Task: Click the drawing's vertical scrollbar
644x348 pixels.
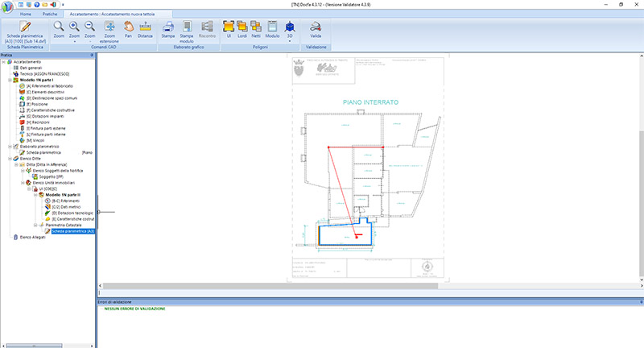Action: [x=642, y=204]
